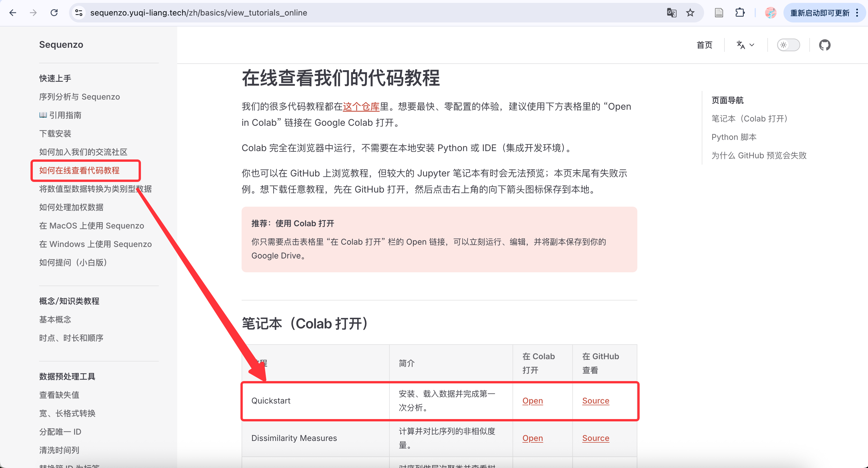Open 下载安装 in the sidebar

pyautogui.click(x=55, y=134)
